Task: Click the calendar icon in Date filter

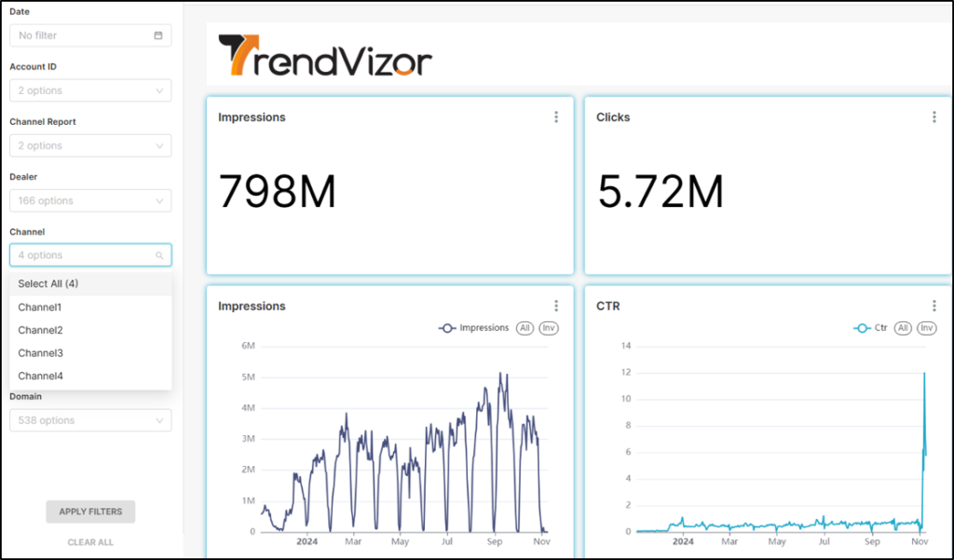Action: [x=158, y=35]
